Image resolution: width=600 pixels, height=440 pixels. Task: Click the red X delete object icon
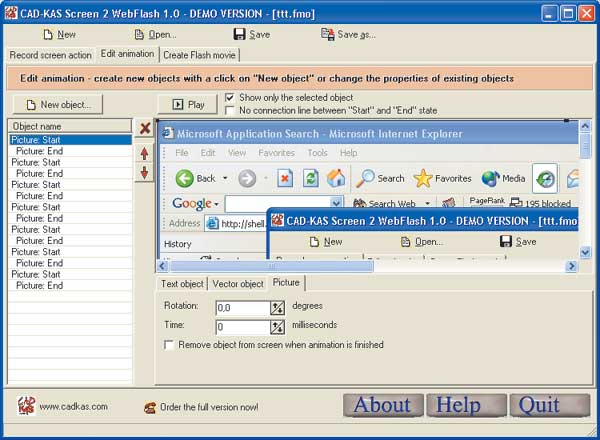pyautogui.click(x=145, y=129)
